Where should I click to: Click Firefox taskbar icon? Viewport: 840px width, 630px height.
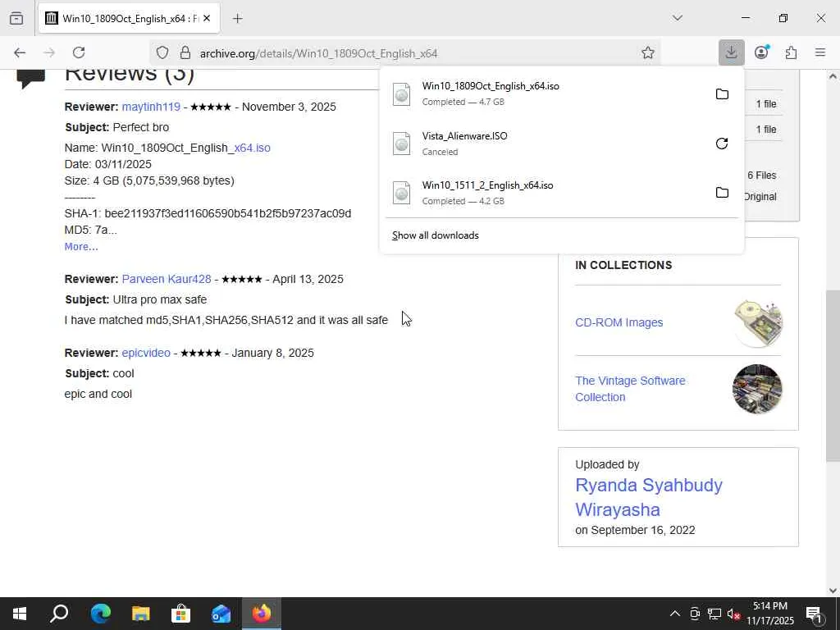pyautogui.click(x=262, y=614)
